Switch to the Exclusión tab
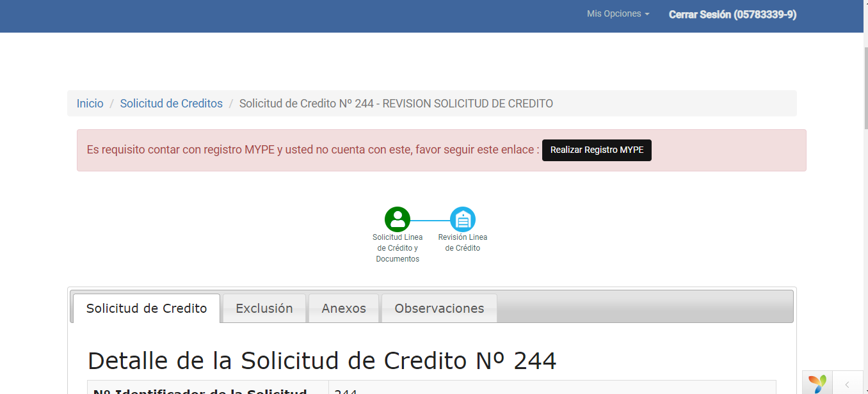Viewport: 868px width, 394px height. pos(264,308)
